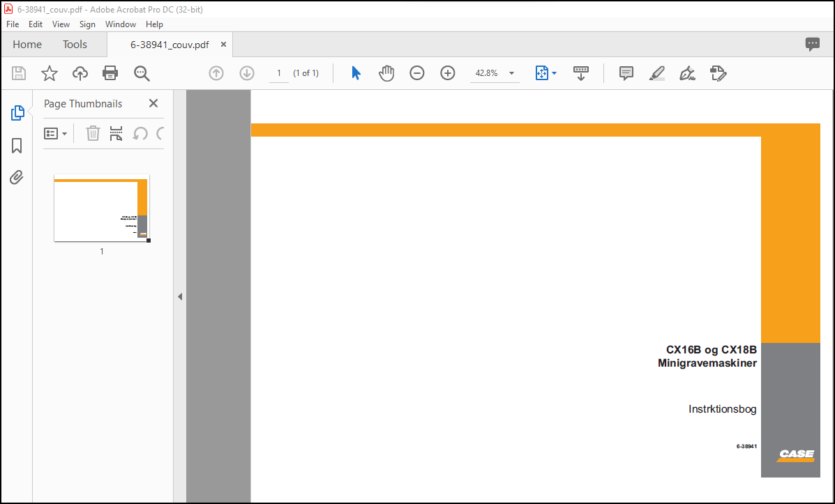The image size is (835, 504).
Task: Expand the fit page options arrow
Action: pos(555,73)
